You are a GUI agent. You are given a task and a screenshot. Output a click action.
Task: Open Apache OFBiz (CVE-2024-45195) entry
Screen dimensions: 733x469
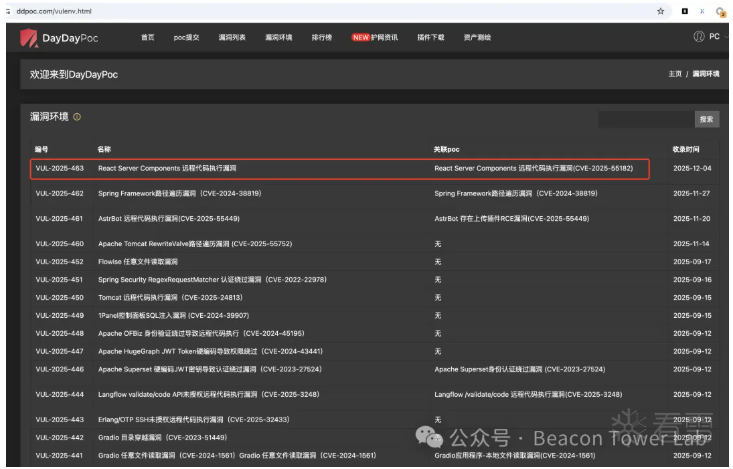(201, 333)
